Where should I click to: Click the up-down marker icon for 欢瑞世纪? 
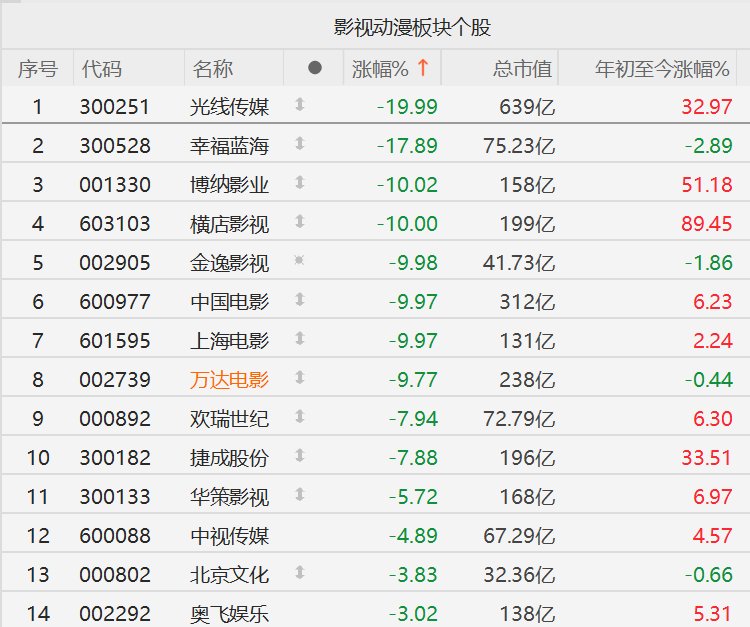point(300,417)
